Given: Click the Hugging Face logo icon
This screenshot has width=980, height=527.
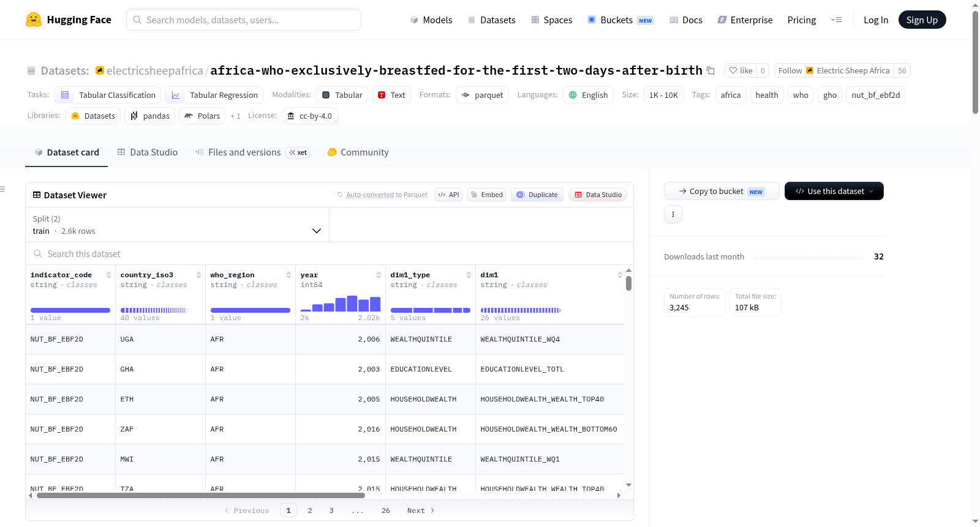Looking at the screenshot, I should [x=34, y=20].
